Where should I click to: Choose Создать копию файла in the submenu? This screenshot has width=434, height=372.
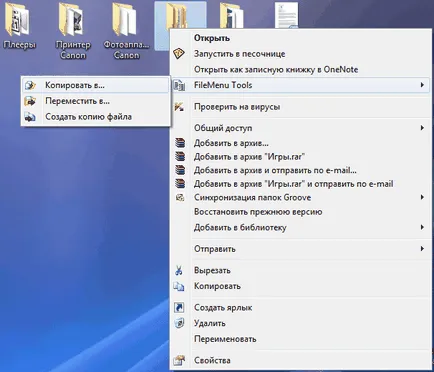click(x=96, y=117)
